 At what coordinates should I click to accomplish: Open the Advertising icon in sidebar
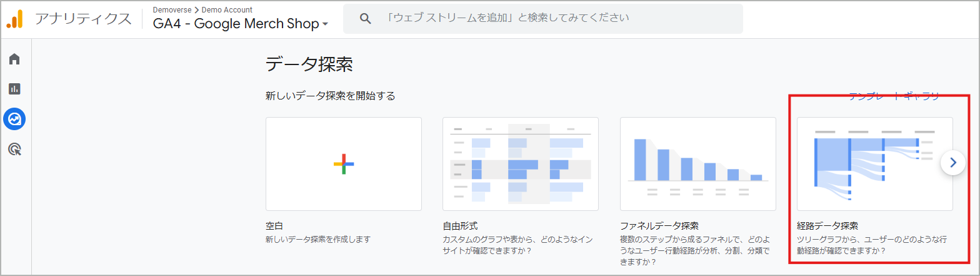(14, 148)
